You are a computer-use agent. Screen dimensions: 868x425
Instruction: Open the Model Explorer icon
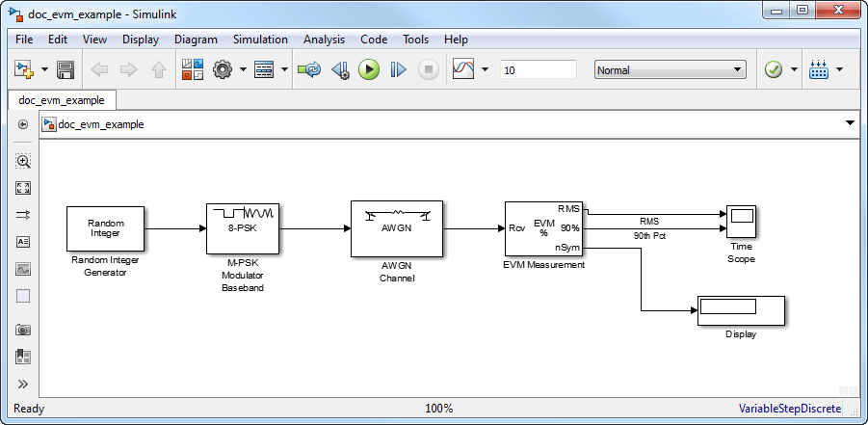click(264, 69)
